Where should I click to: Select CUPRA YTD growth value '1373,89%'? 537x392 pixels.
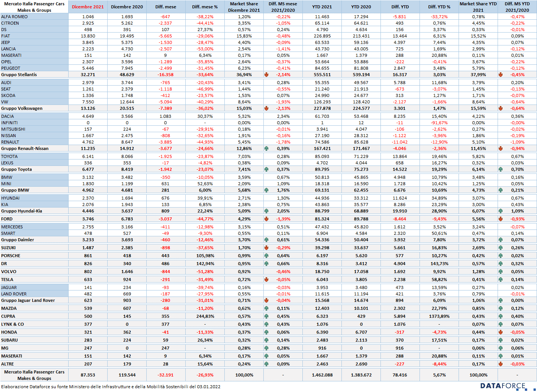pos(439,316)
